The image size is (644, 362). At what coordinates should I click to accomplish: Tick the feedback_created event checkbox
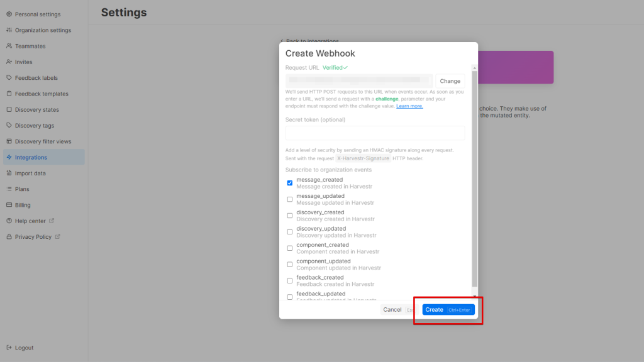coord(290,281)
